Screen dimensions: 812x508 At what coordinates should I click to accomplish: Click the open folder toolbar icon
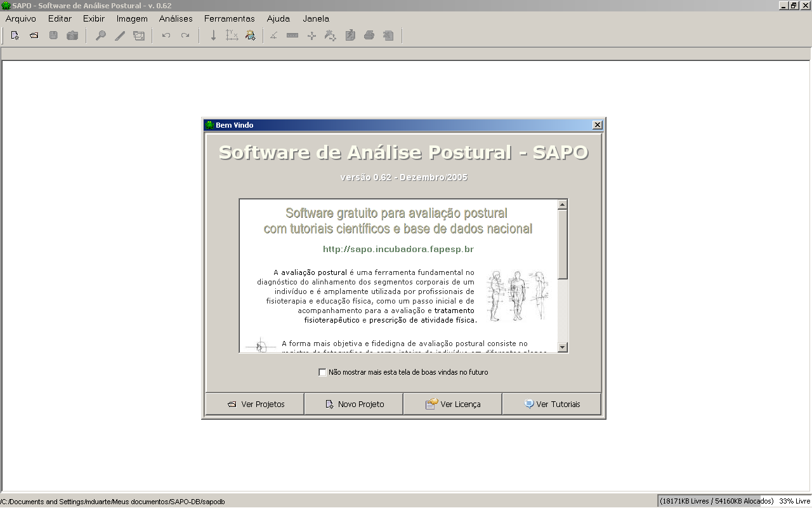[x=34, y=36]
